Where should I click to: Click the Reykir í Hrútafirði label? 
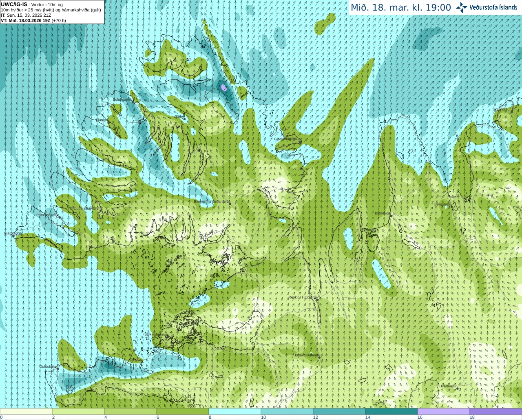click(302, 297)
